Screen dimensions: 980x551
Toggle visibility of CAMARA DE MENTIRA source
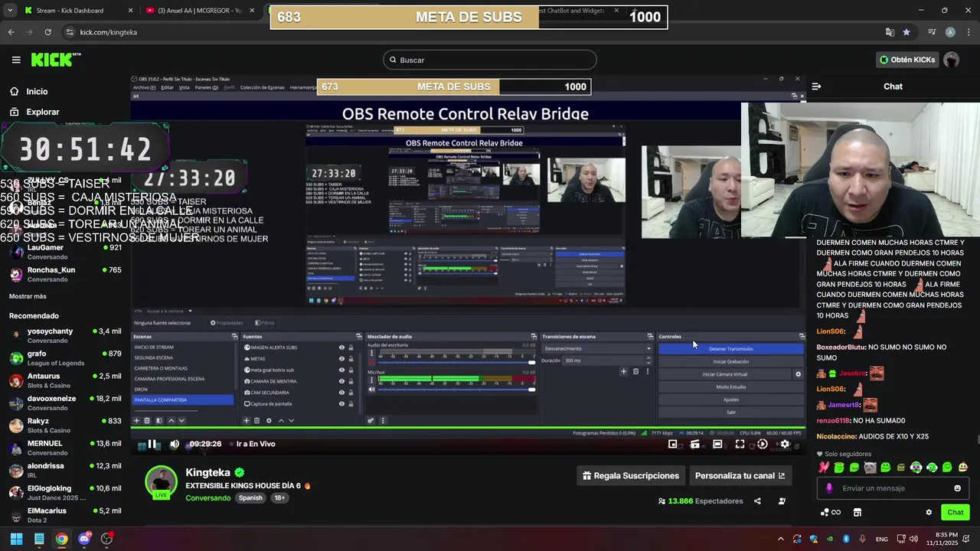[x=341, y=381]
